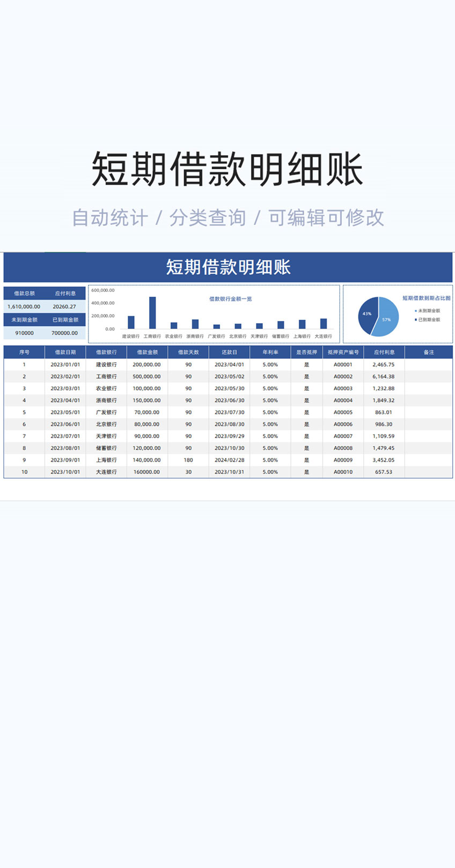Select the 借款天数 column header

[188, 352]
